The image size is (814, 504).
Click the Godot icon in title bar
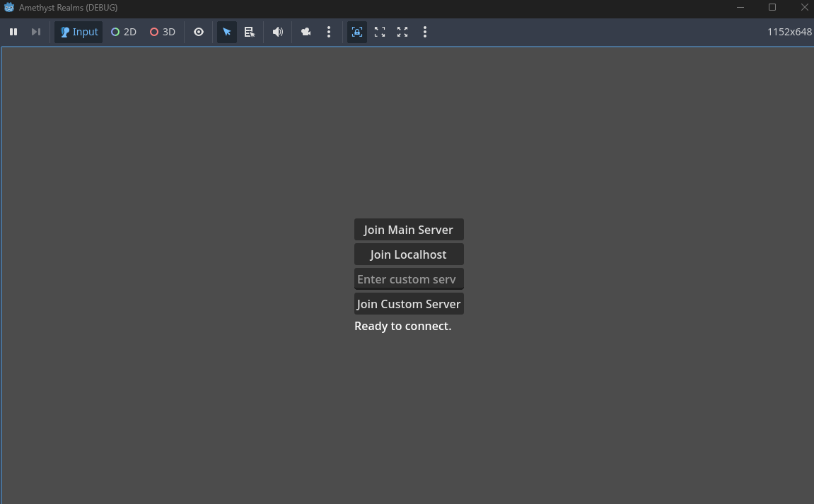pos(8,7)
